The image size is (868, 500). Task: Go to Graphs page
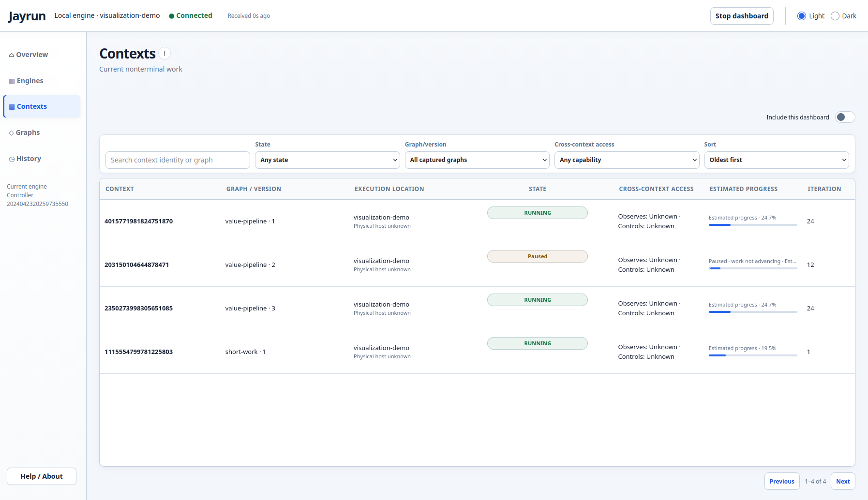42,132
